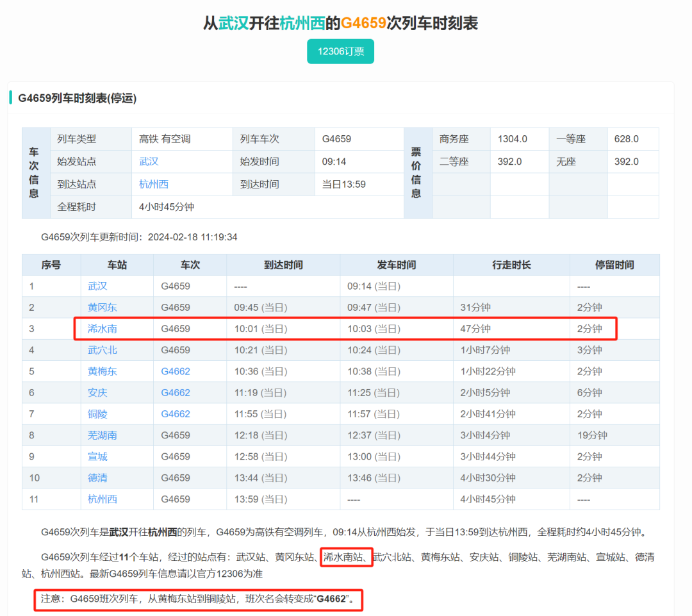Click 安庆 stop duration 6分钟
Image resolution: width=692 pixels, height=616 pixels.
(589, 392)
